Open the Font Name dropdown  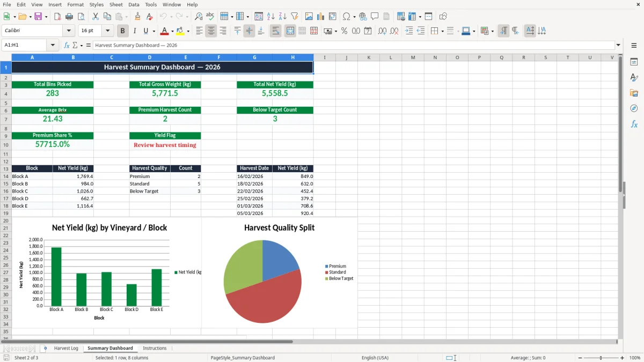pos(69,31)
